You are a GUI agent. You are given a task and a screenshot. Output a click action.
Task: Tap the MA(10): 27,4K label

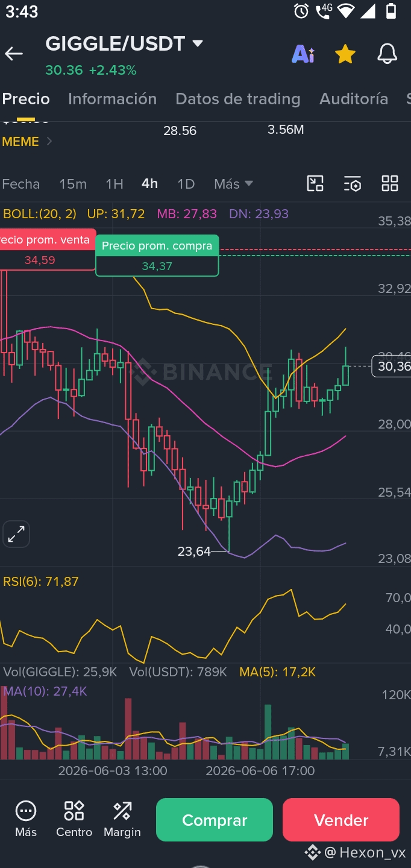tap(45, 691)
